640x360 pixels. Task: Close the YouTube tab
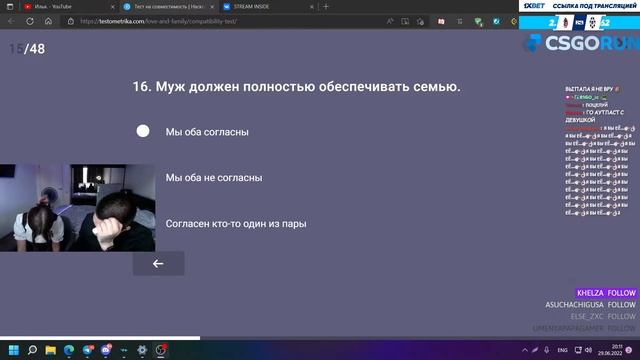tap(113, 7)
